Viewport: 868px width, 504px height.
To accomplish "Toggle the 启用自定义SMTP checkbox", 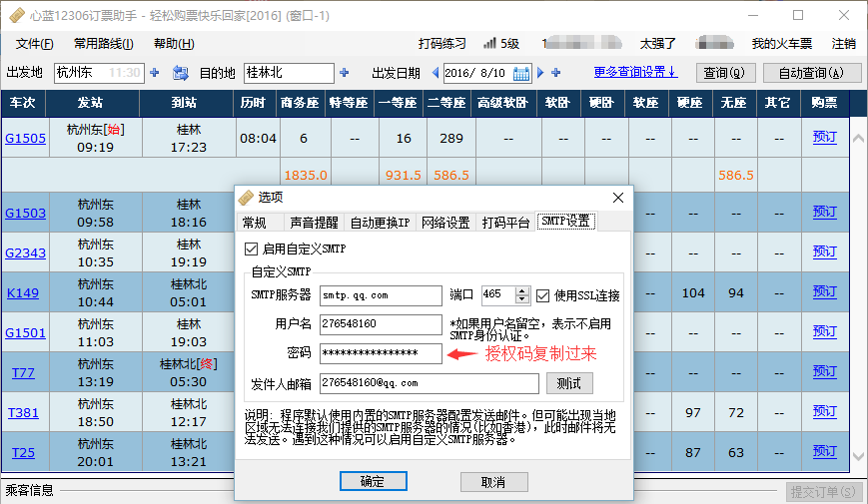I will tap(251, 249).
